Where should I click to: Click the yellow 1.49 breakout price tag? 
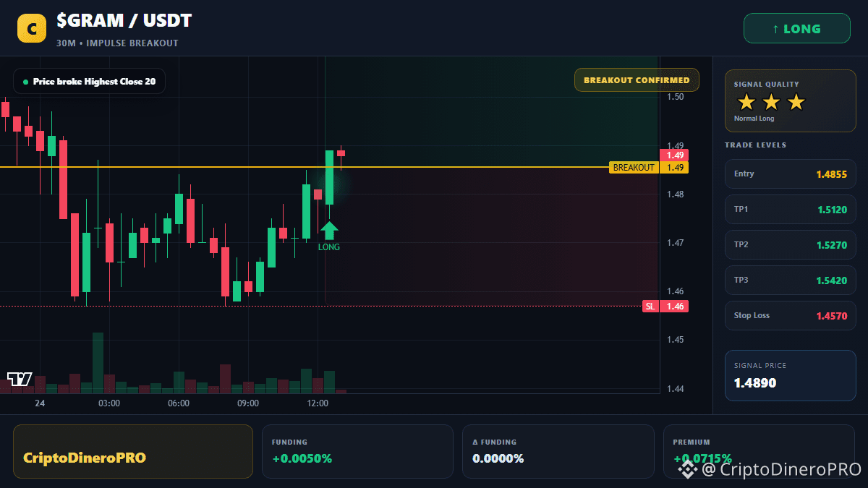click(x=674, y=168)
